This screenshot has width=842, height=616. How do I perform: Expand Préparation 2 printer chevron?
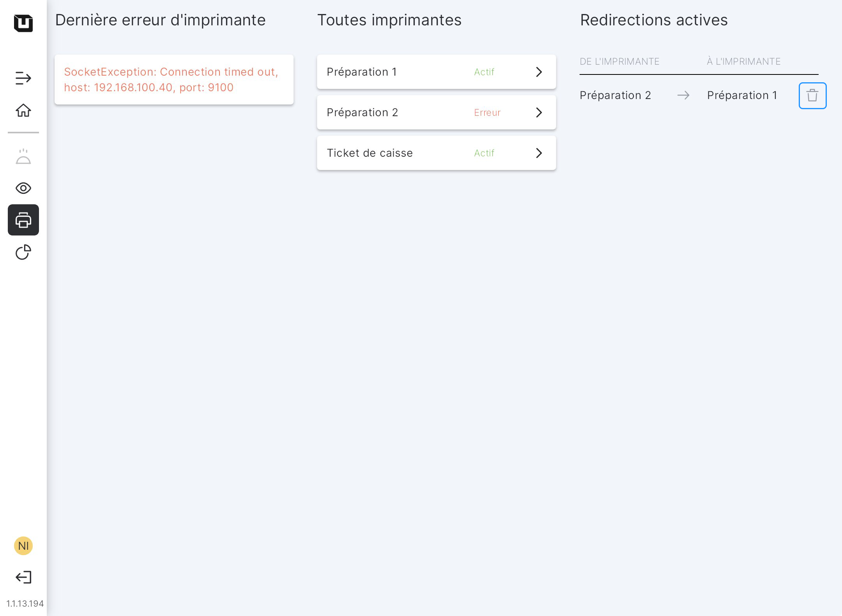(539, 112)
